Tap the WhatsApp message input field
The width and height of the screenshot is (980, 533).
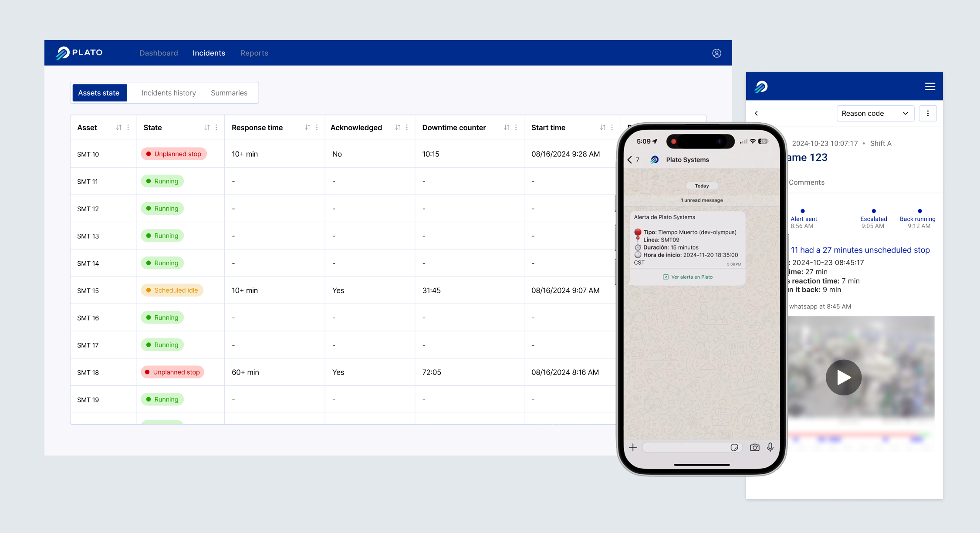[693, 447]
